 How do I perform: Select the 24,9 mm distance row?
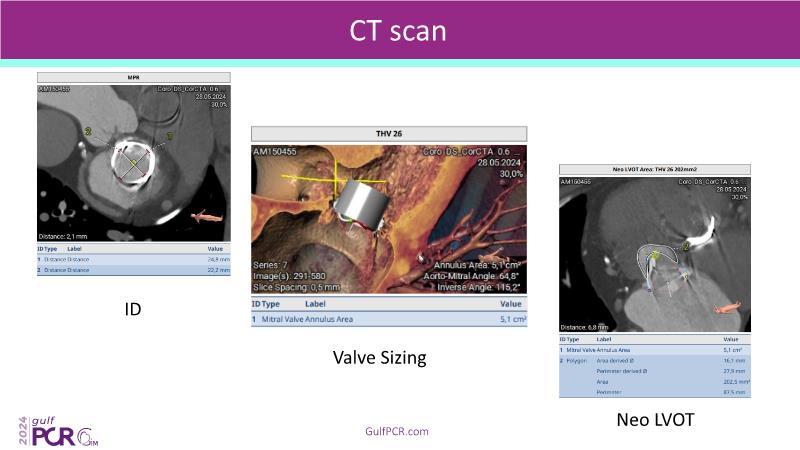click(133, 259)
